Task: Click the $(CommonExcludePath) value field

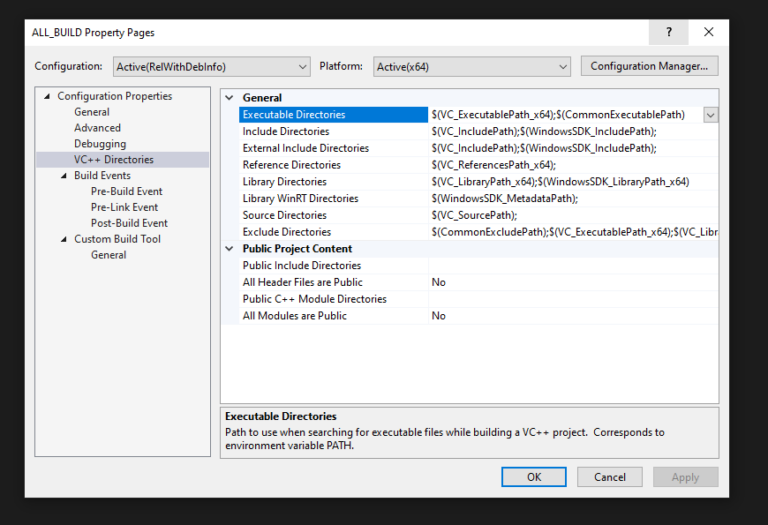Action: point(574,232)
